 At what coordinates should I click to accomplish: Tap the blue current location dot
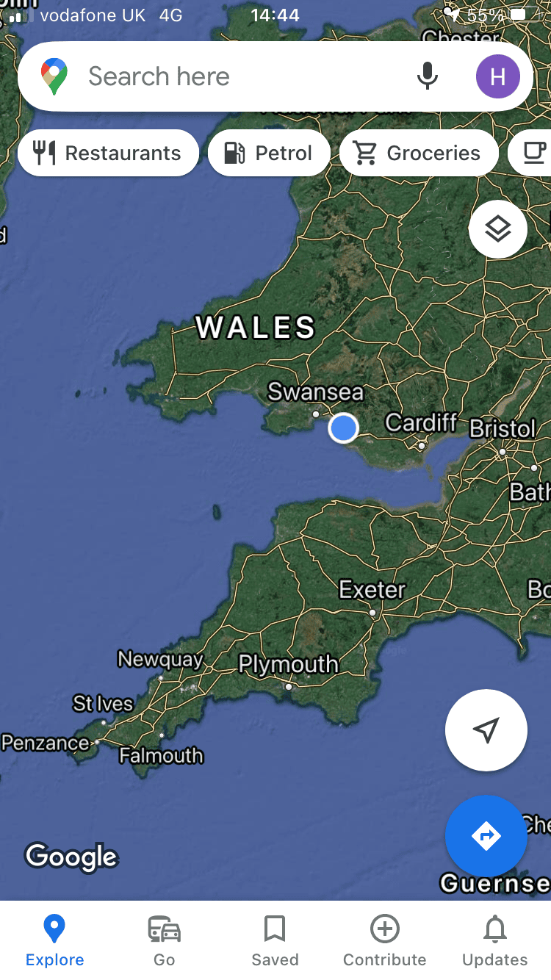point(343,428)
